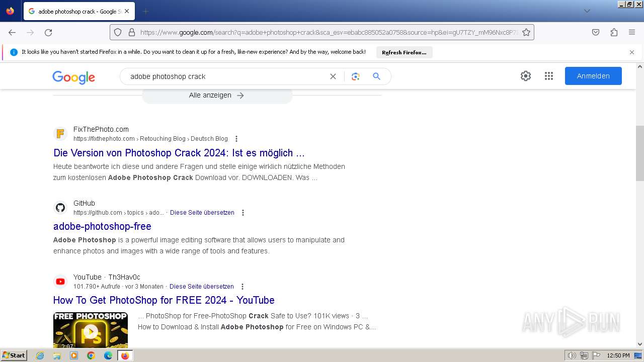Click the volume speaker tray icon

[572, 355]
